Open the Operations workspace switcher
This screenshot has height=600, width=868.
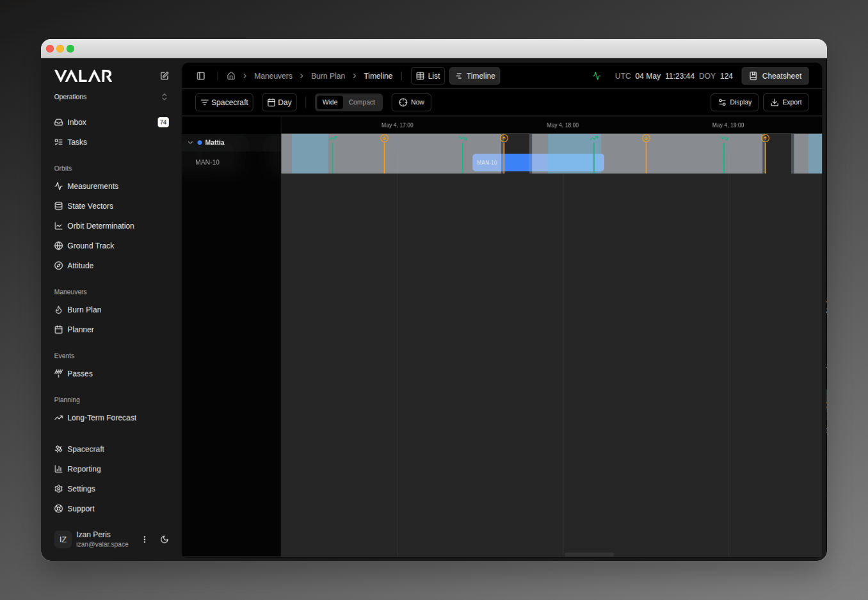[x=111, y=97]
